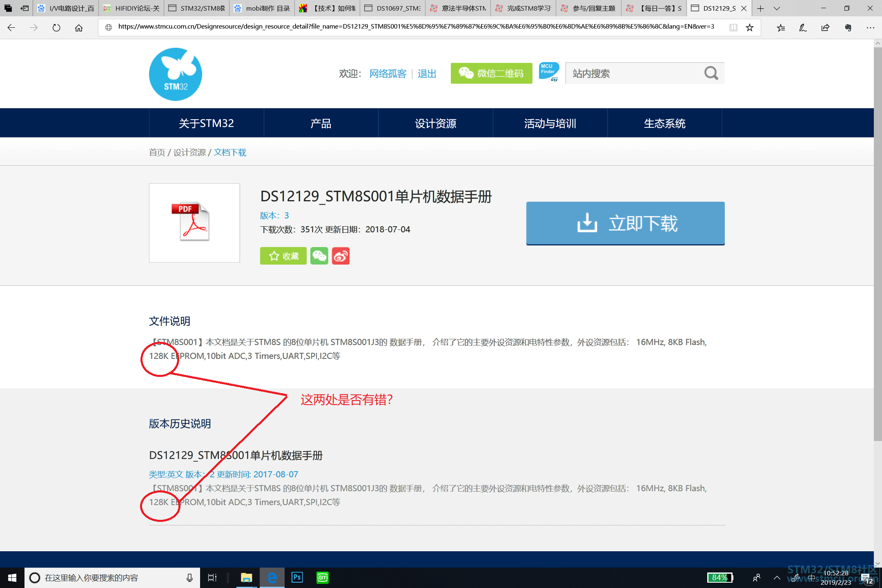Image resolution: width=882 pixels, height=588 pixels.
Task: Share via Weibo red icon
Action: tap(341, 256)
